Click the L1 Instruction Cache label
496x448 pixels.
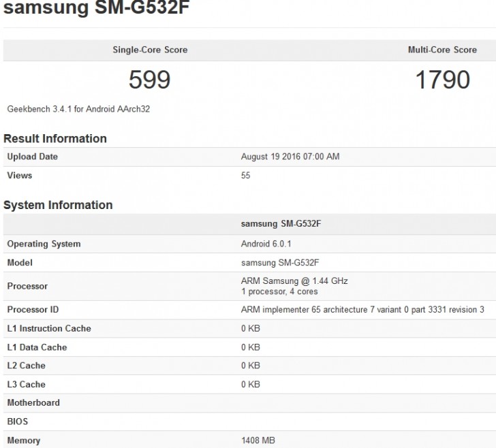[49, 328]
